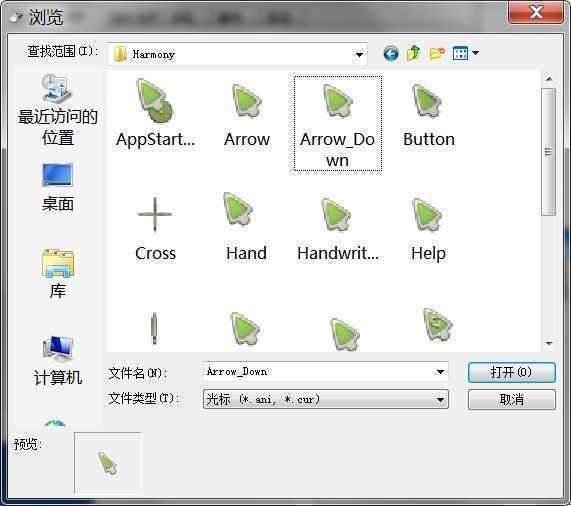Select the Cross cursor file
The height and width of the screenshot is (506, 571).
(155, 229)
